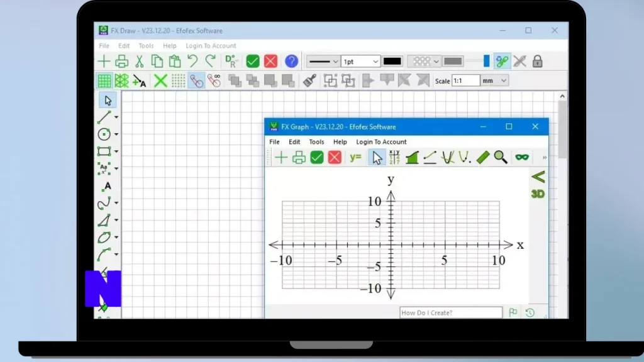This screenshot has height=362, width=644.
Task: Click the Scale 1:1 input field
Action: (465, 81)
